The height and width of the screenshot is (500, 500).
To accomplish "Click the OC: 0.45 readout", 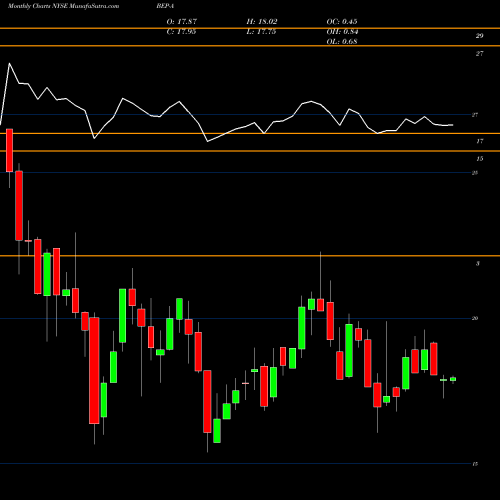I will (342, 22).
